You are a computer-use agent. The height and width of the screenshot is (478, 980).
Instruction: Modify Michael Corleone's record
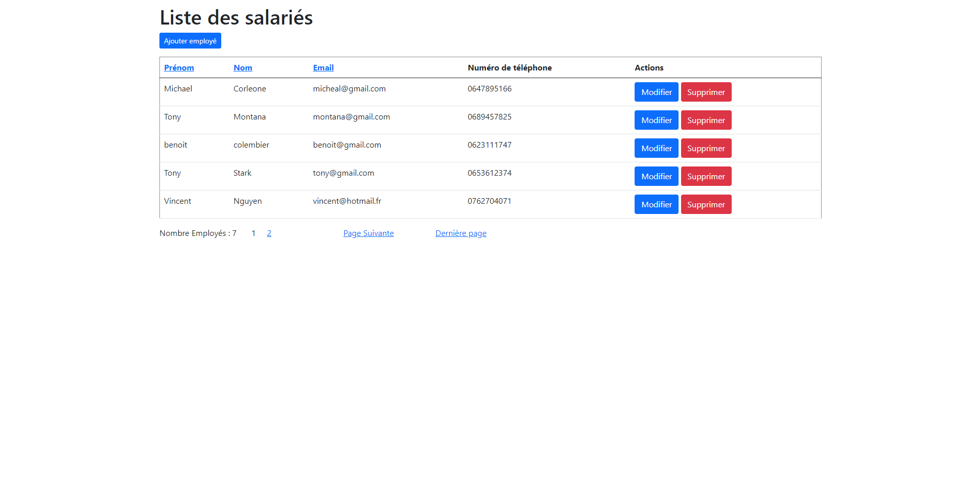click(656, 92)
